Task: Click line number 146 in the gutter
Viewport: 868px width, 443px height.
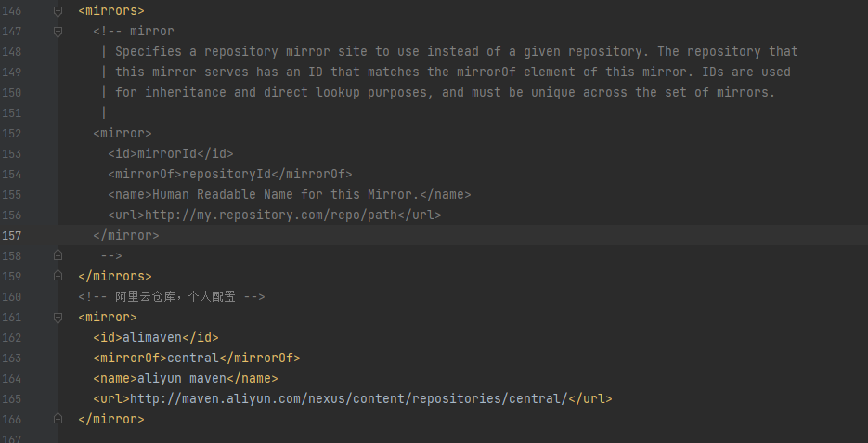Action: click(x=11, y=10)
